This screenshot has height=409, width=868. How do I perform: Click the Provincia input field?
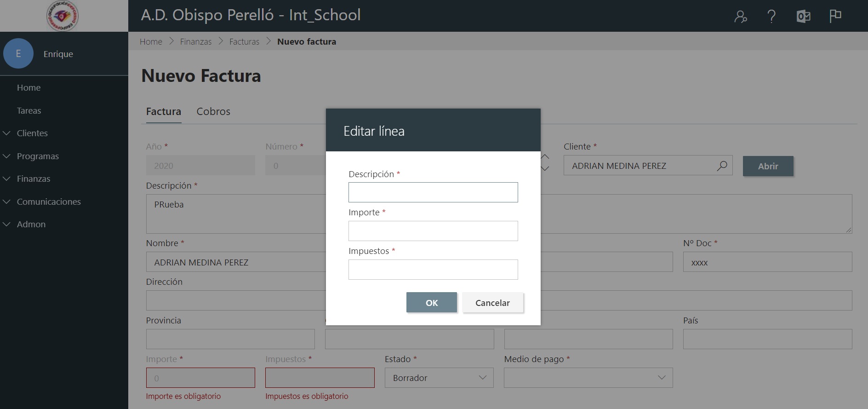coord(230,339)
